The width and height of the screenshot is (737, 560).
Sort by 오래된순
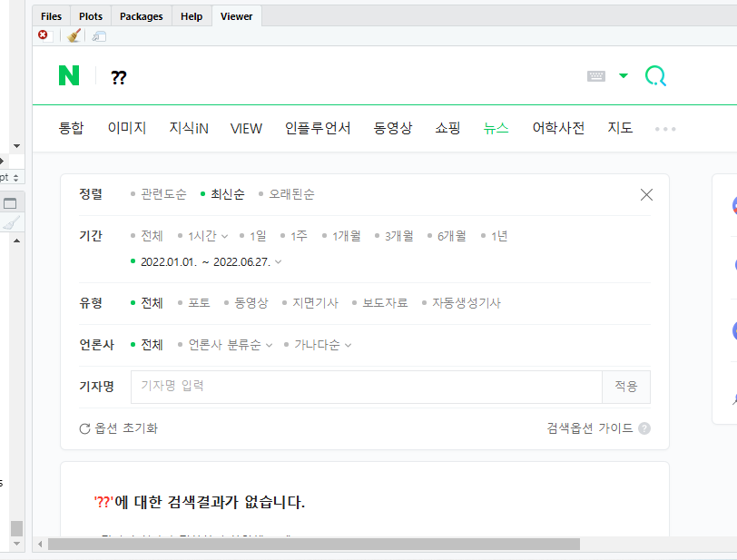tap(291, 194)
